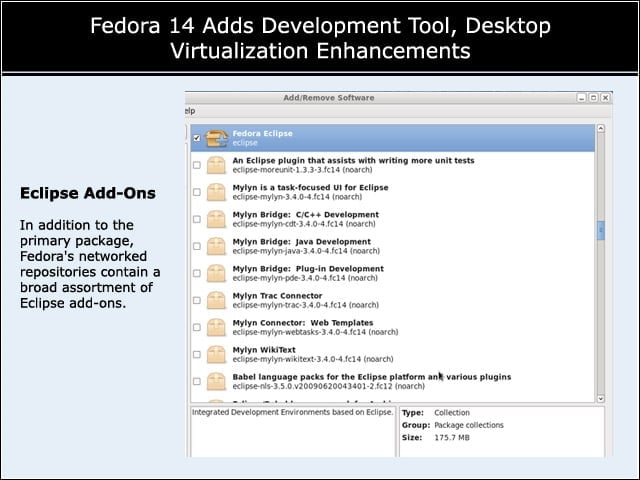Viewport: 640px width, 480px height.
Task: Select the Mylyn Bridge Java Development checkbox
Action: (197, 246)
